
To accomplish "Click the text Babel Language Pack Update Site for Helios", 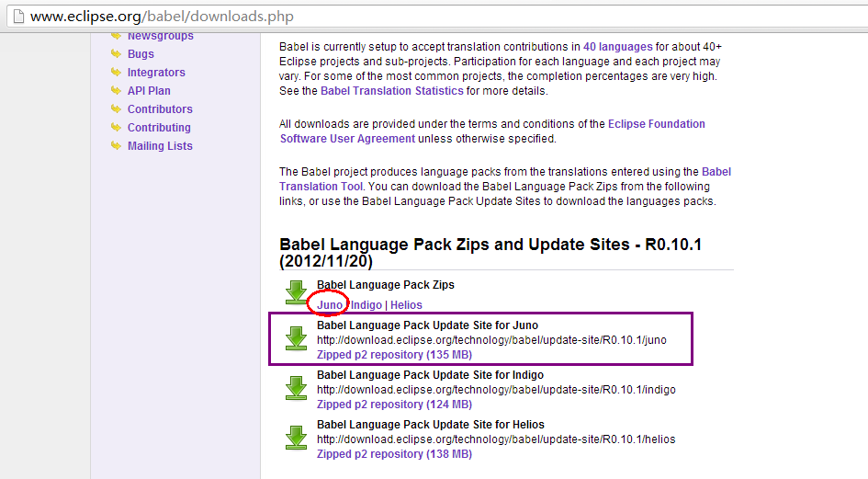I will coord(431,425).
